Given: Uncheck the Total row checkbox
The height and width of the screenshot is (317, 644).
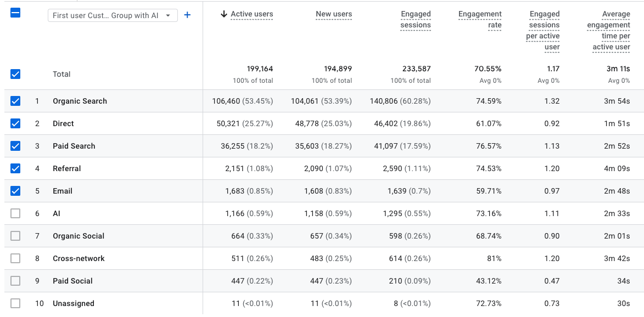Looking at the screenshot, I should (x=15, y=74).
